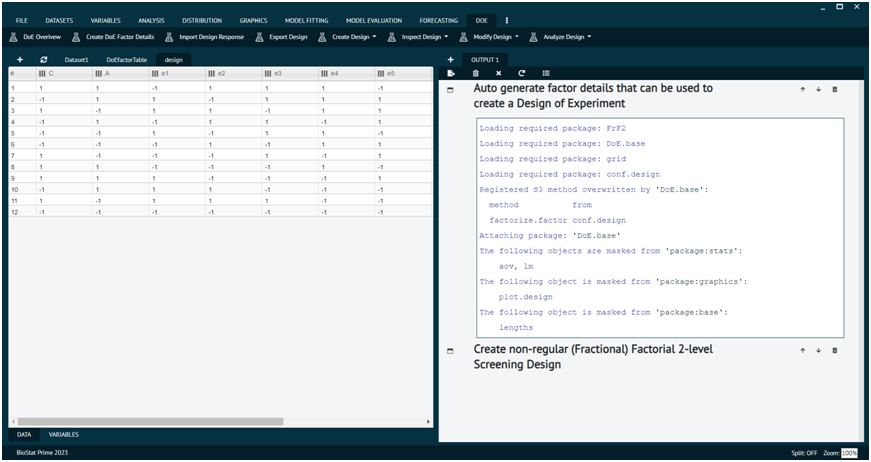Select column header C
This screenshot has height=462, width=871.
coord(64,73)
